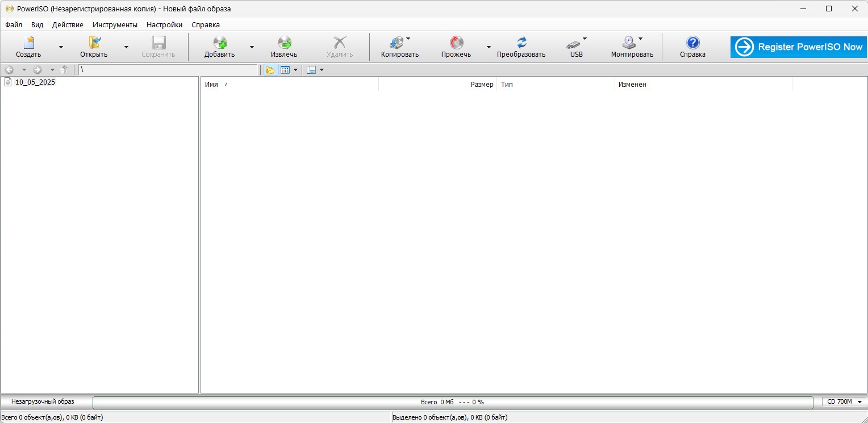Open the Действие menu
This screenshot has width=868, height=423.
point(68,25)
